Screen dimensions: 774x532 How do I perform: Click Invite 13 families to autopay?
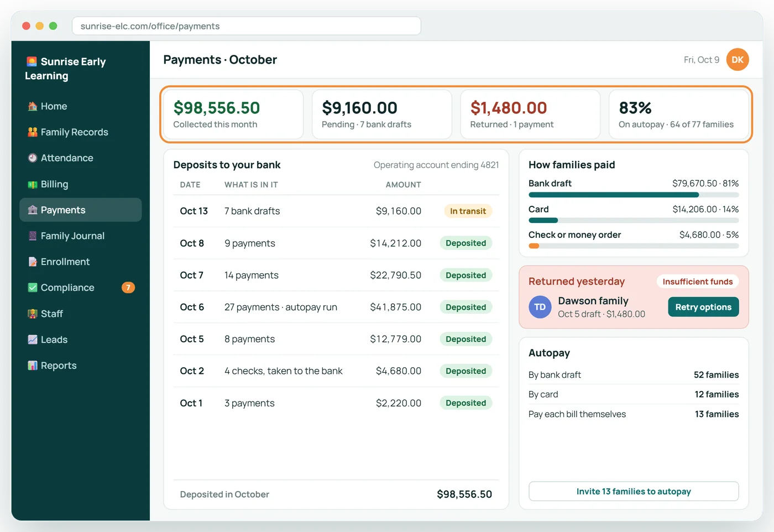[x=634, y=491]
